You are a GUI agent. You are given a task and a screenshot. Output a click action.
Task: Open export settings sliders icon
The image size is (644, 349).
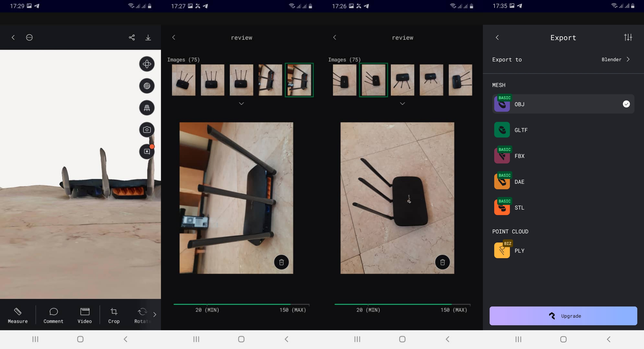(x=628, y=38)
